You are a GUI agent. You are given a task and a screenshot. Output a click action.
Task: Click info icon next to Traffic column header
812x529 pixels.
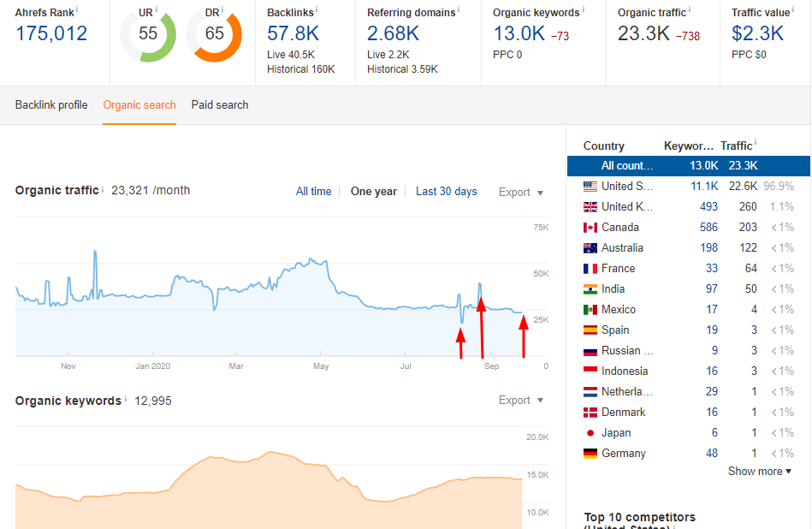coord(756,142)
